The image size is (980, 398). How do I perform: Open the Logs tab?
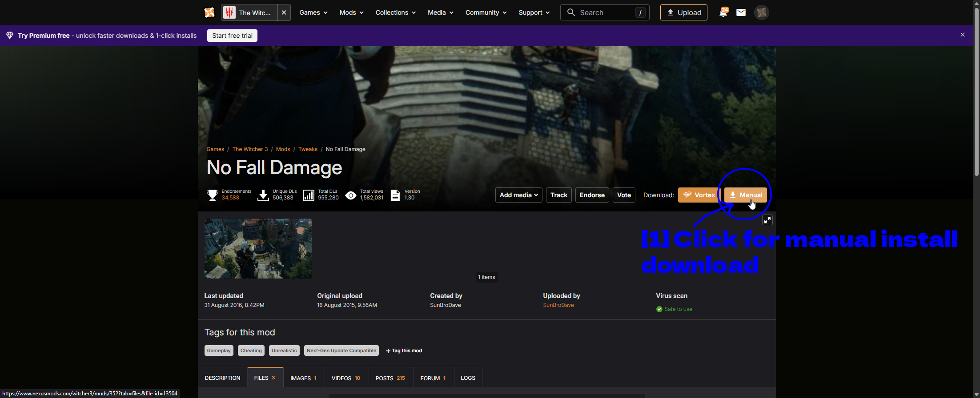click(468, 378)
